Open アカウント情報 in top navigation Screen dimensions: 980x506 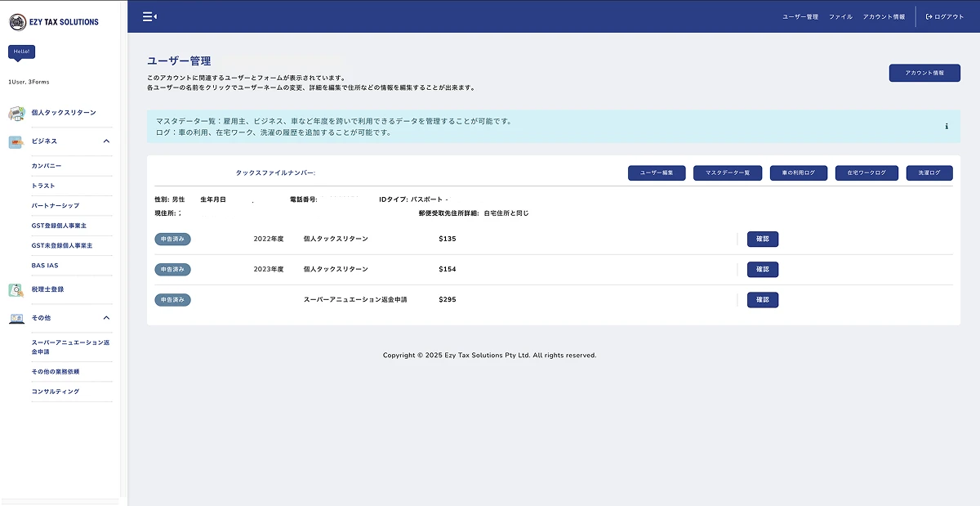(x=884, y=16)
